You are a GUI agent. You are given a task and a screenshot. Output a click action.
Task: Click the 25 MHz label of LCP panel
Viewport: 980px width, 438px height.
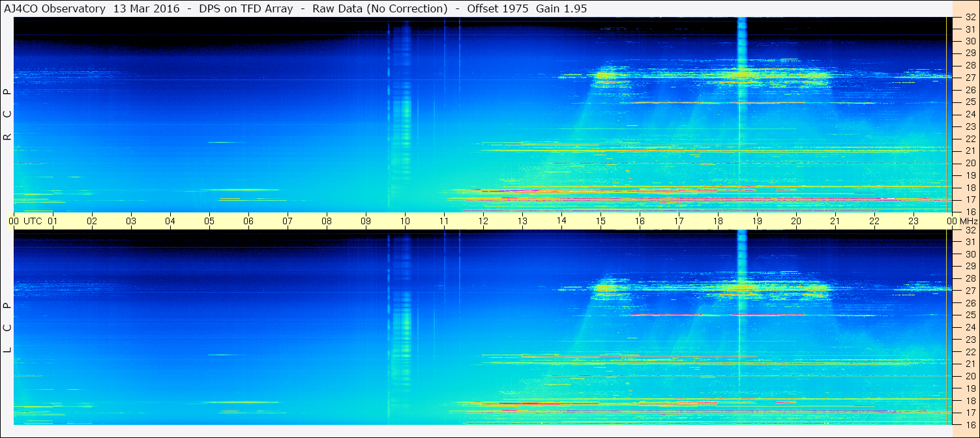coord(970,315)
